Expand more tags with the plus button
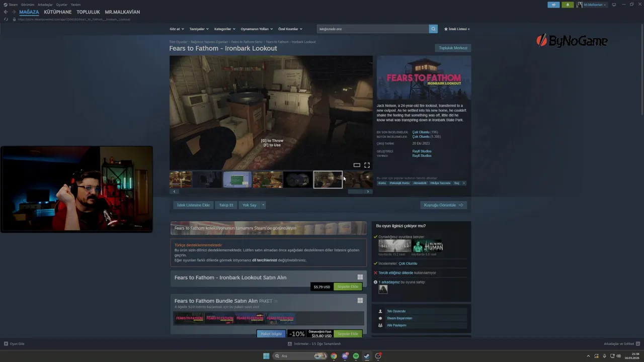Viewport: 644px width, 362px height. [x=464, y=183]
